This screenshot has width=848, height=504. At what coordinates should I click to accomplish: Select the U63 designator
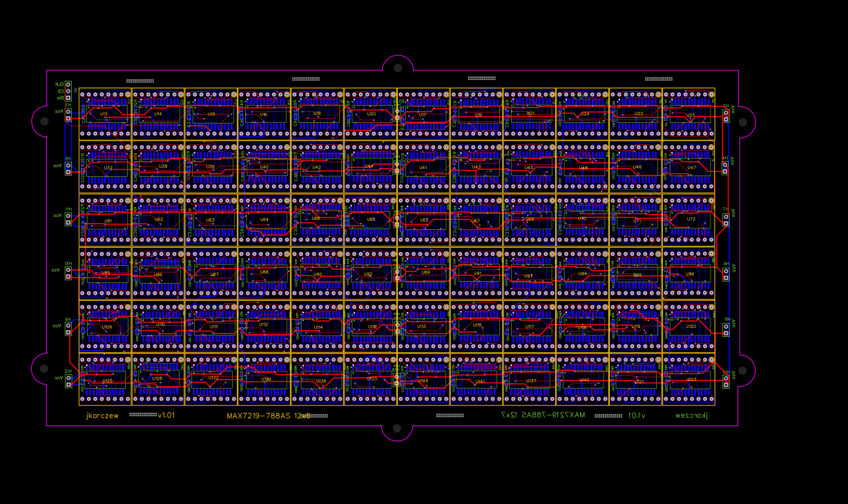(x=211, y=220)
